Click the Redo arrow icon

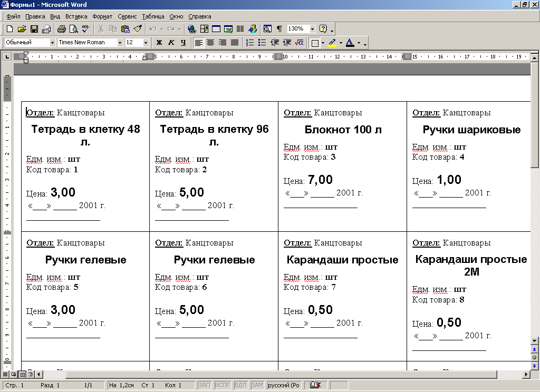click(171, 29)
